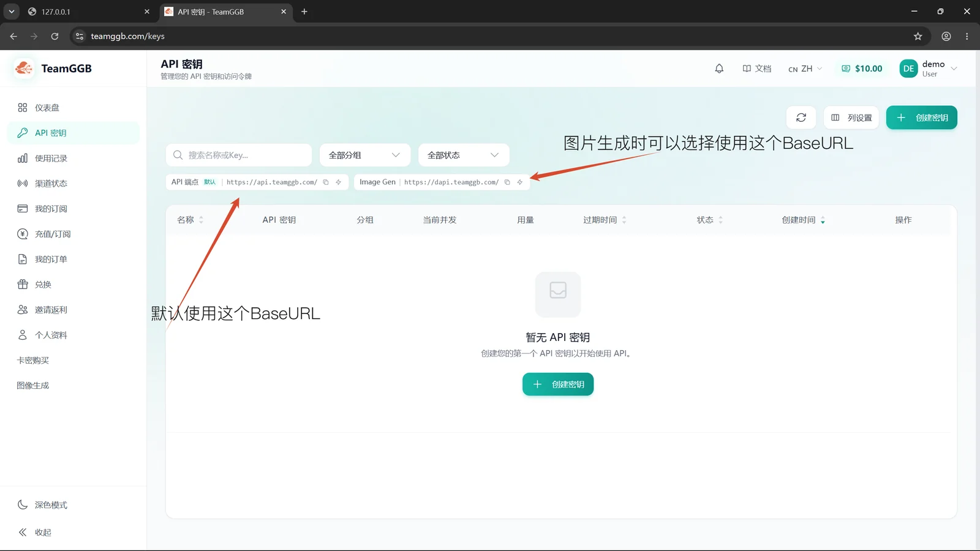Collapse sidebar with 收起

point(73,533)
